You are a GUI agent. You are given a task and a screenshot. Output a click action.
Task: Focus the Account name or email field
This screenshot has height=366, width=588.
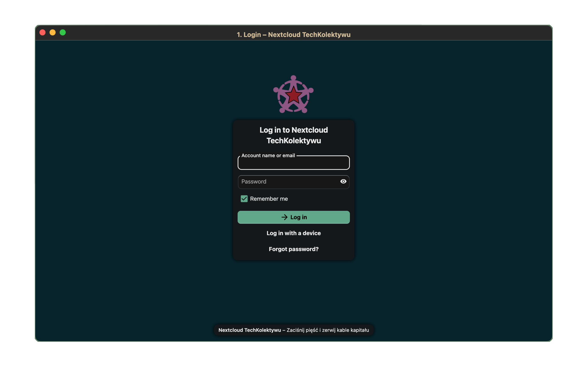[x=293, y=162]
